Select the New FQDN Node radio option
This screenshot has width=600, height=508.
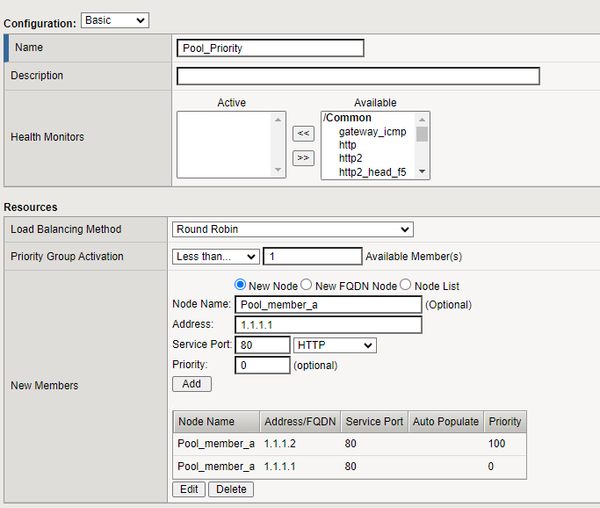[307, 286]
